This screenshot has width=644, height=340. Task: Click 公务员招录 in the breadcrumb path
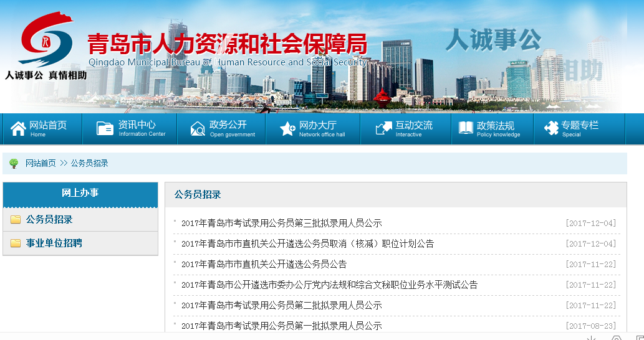(89, 163)
